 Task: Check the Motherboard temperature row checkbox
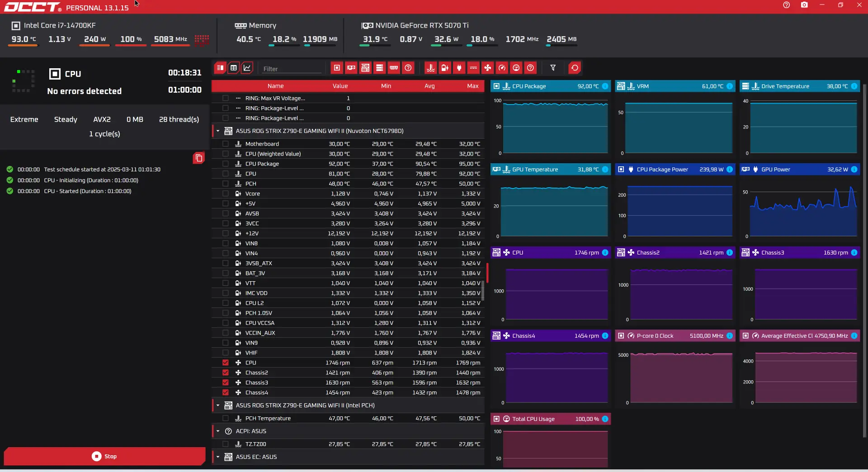coord(226,144)
